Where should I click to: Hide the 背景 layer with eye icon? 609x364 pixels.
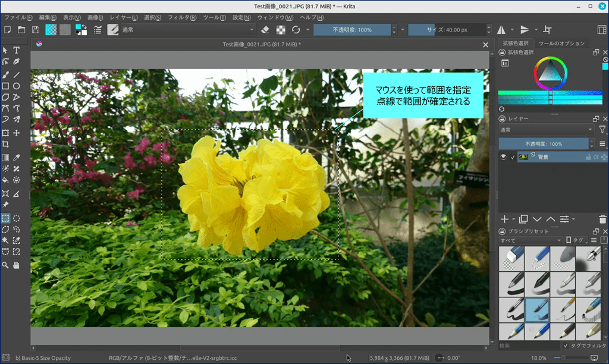tap(503, 157)
